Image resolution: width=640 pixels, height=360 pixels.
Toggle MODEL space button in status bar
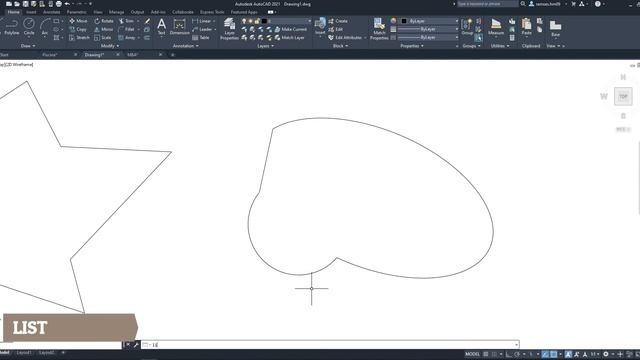coord(472,354)
